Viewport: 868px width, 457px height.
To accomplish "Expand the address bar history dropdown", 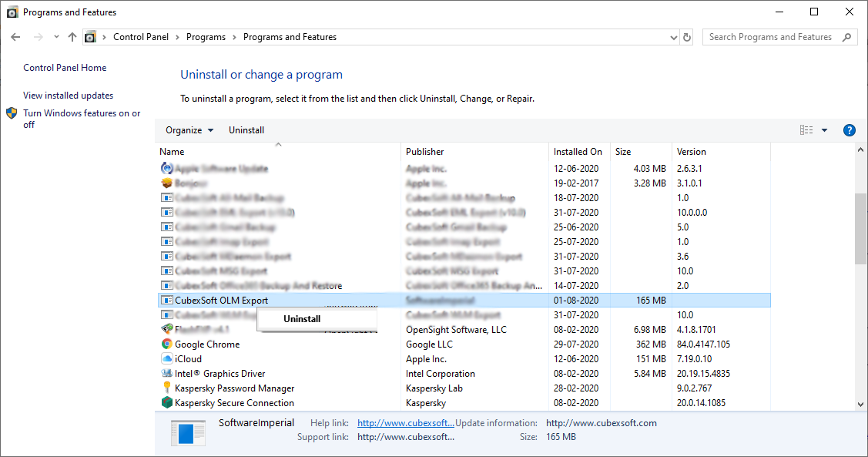I will [x=673, y=37].
